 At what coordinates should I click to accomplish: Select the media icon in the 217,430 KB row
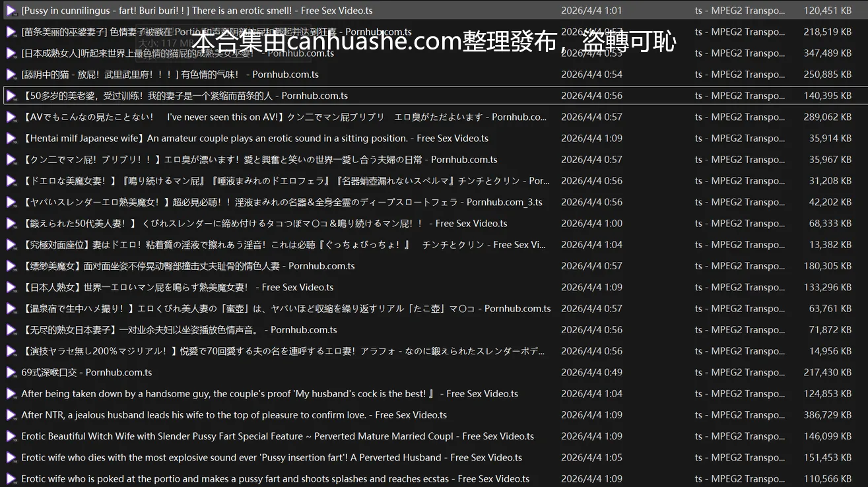click(x=11, y=372)
